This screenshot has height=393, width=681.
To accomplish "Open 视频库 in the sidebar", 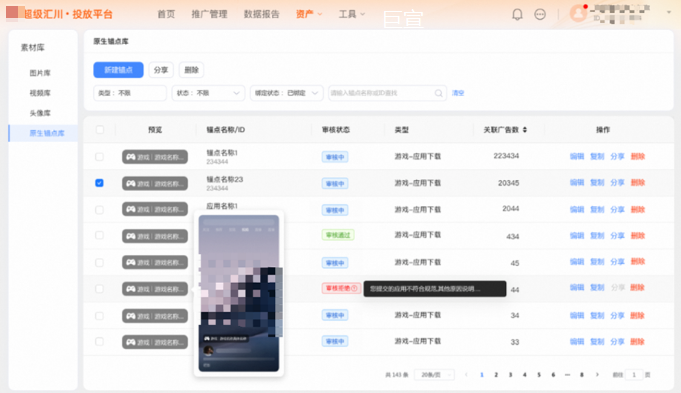I will pyautogui.click(x=40, y=93).
